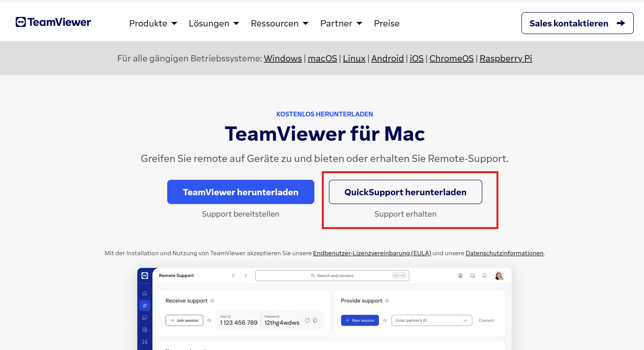Click the Sales kontaktieren button
Screen dimensions: 644x350
(577, 23)
